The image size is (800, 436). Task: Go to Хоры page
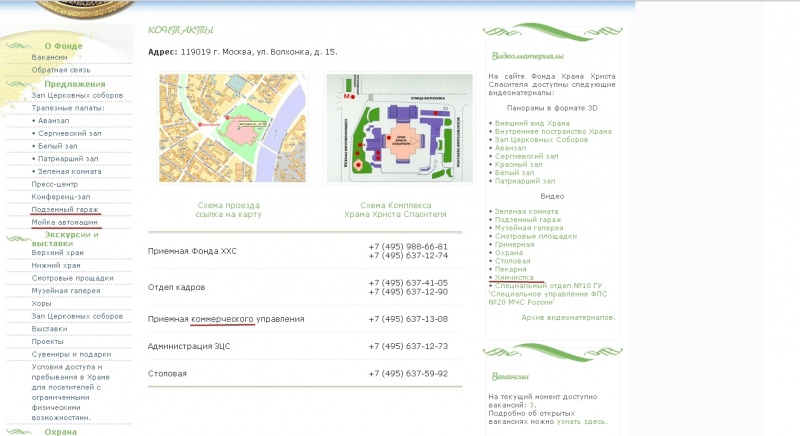41,303
